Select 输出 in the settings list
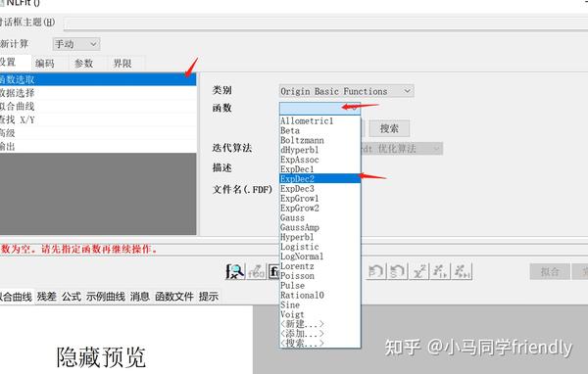Screen dimensions: 588x374 (98, 146)
